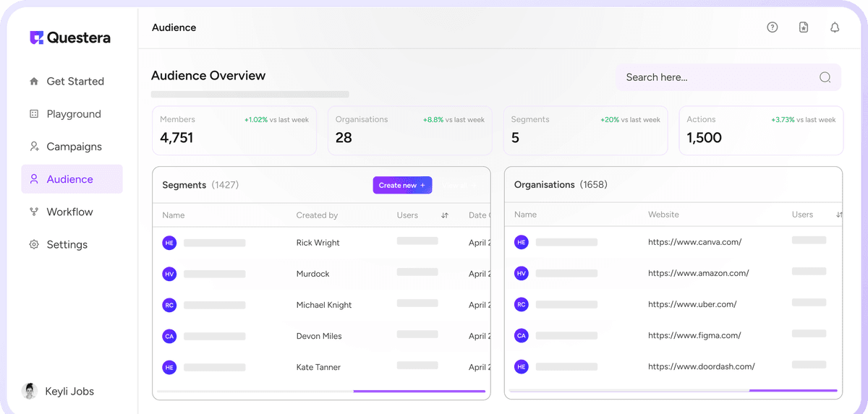Click the help question mark icon
Screen dimensions: 868x414
(x=773, y=27)
